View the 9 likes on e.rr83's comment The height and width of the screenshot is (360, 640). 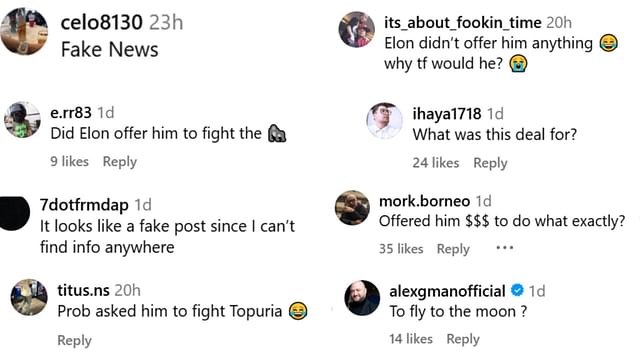[x=69, y=162]
